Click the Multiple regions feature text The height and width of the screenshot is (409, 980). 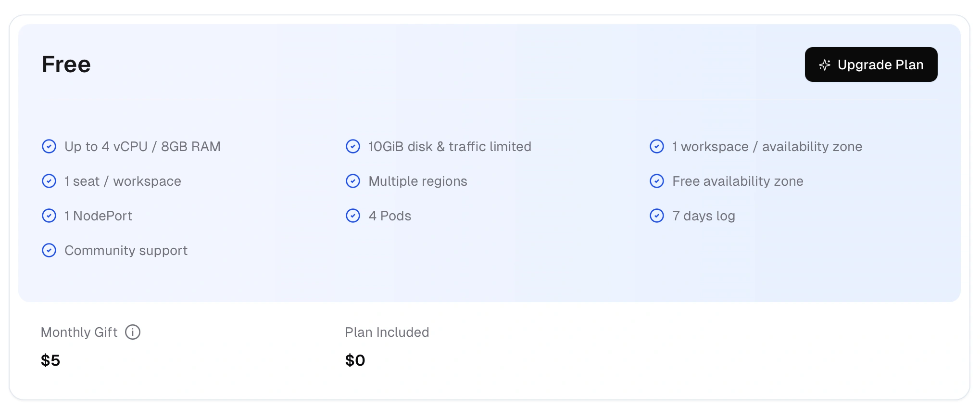coord(417,181)
